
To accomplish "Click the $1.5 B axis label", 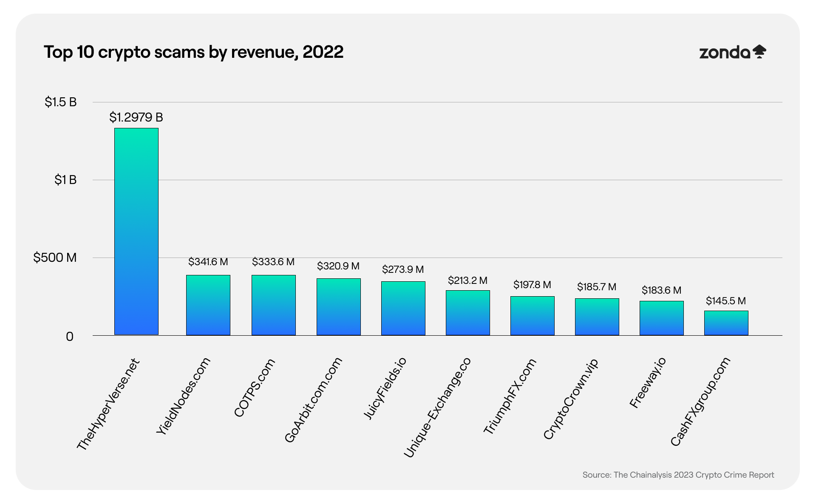I will (x=61, y=102).
